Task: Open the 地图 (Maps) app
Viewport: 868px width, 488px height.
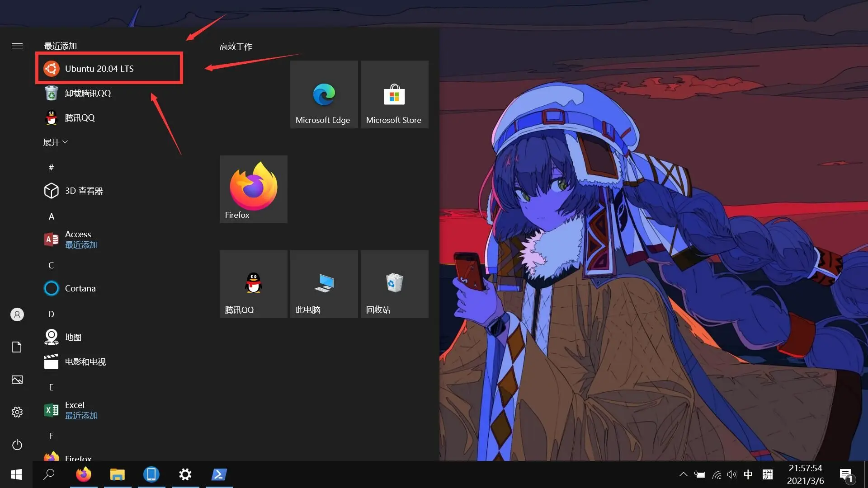Action: pos(109,337)
